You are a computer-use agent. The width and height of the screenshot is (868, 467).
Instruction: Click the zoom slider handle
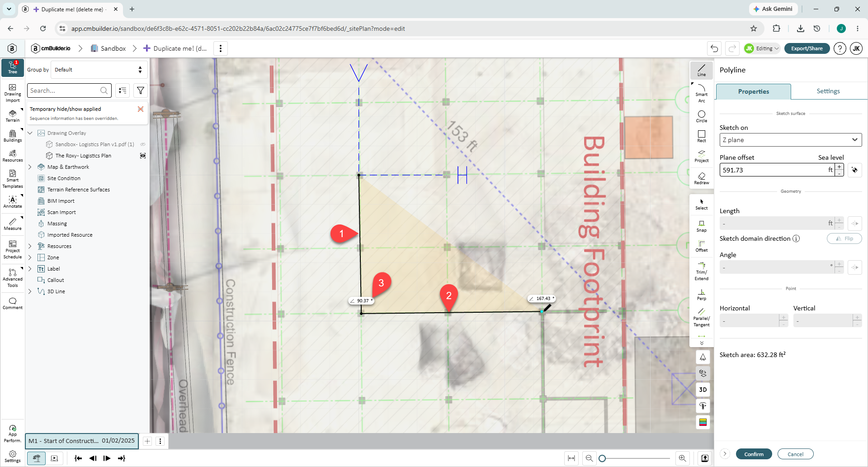[x=602, y=458]
